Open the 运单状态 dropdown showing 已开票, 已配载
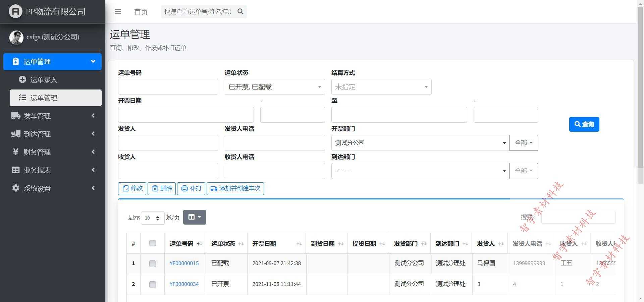The width and height of the screenshot is (644, 302). point(275,87)
